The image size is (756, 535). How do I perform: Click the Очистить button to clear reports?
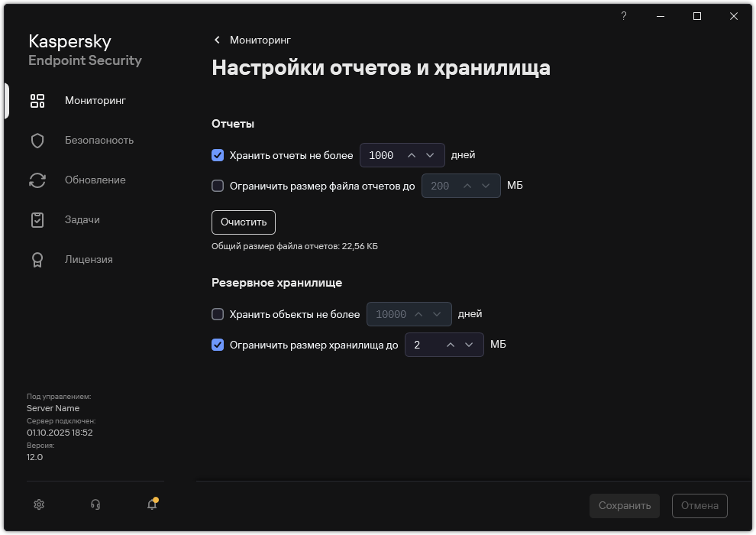243,222
